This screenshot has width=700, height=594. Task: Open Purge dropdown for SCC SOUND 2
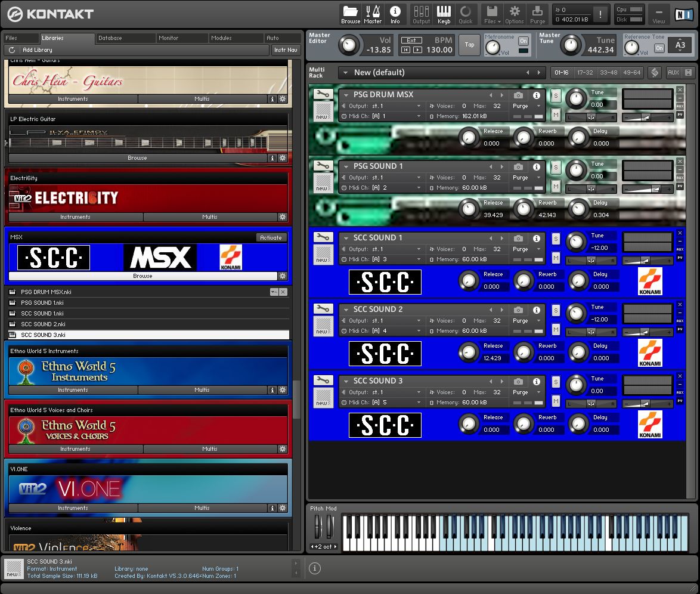pos(538,321)
